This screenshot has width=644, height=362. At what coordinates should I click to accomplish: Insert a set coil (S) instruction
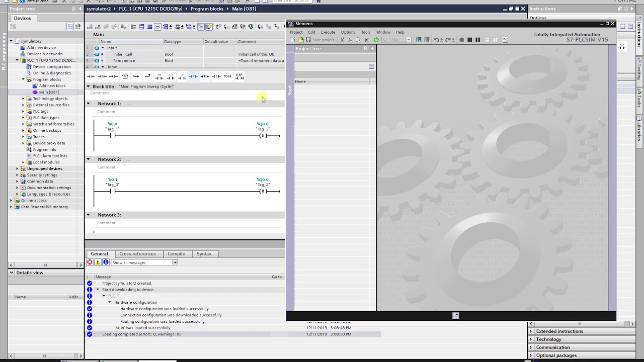216,76
